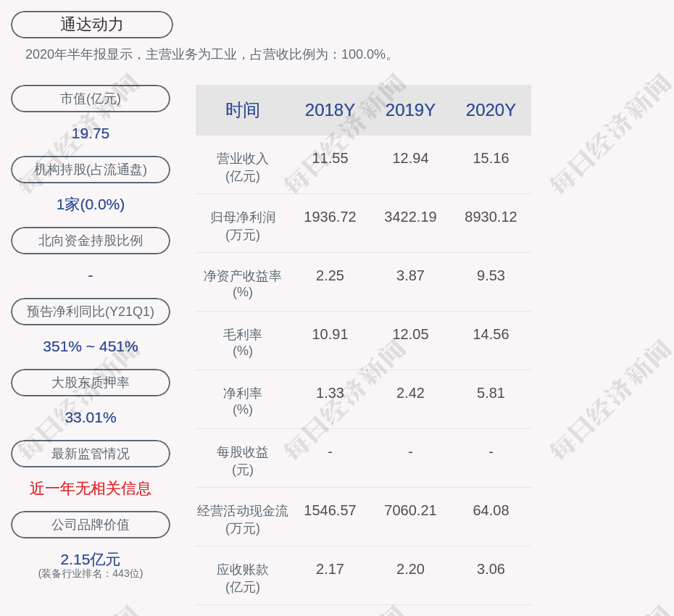Click revenue value 15.16
674x616 pixels.
[491, 158]
